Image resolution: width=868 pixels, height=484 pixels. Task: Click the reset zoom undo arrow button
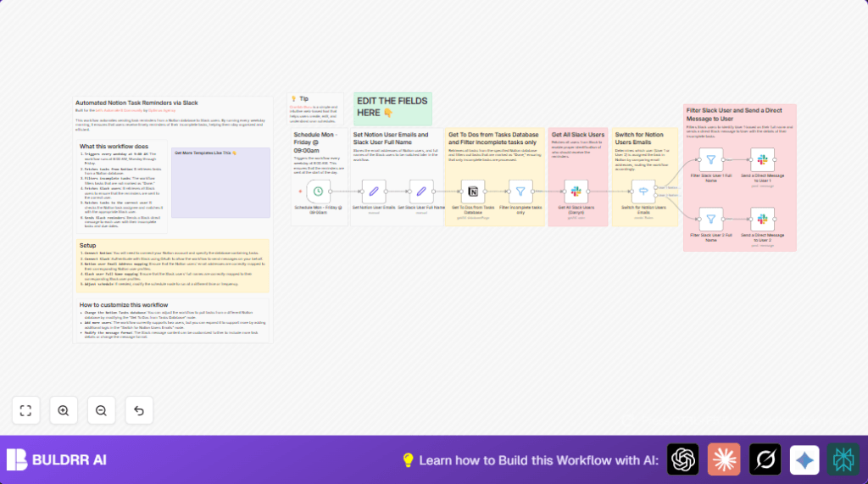coord(139,410)
